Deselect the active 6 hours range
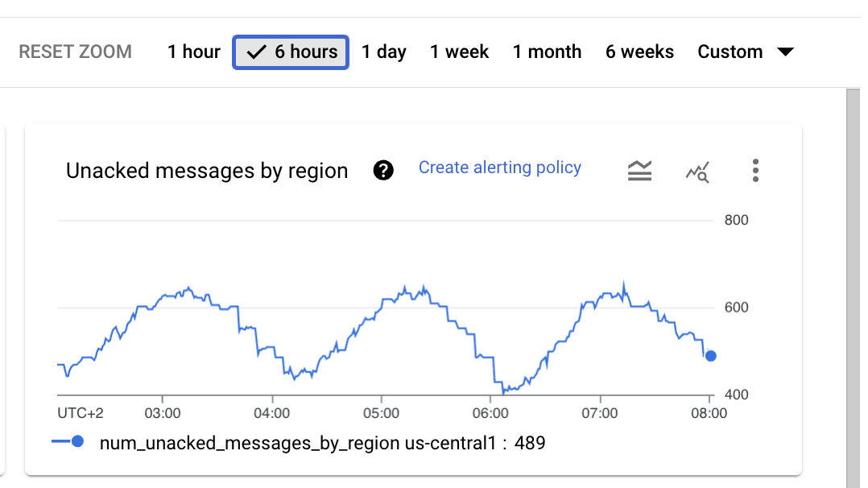 point(290,52)
